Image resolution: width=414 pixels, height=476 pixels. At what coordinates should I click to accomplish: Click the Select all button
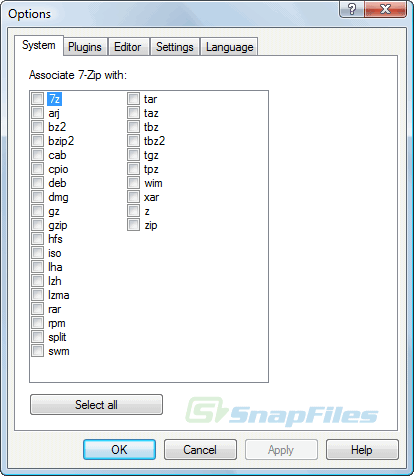[x=96, y=405]
